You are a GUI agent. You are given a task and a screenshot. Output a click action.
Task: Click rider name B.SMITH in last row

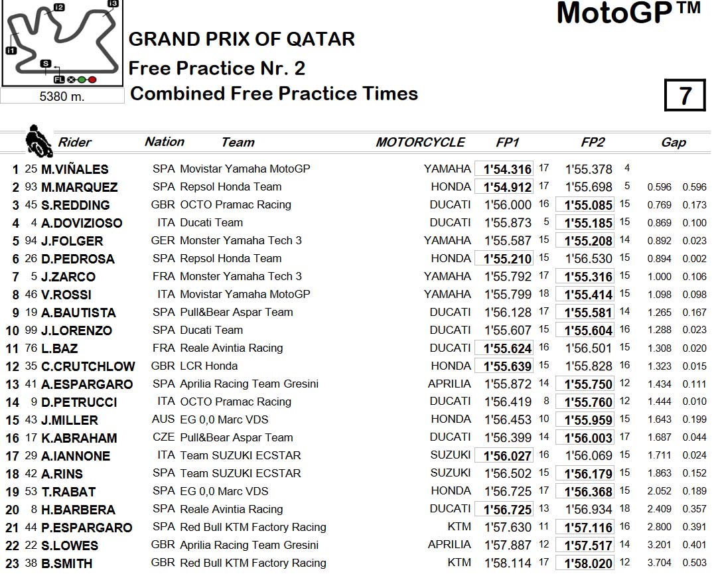67,563
